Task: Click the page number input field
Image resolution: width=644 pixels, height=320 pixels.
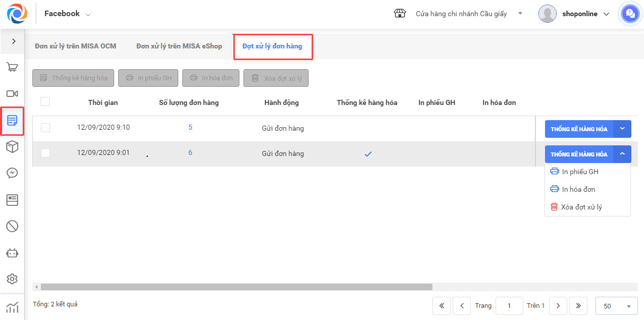Action: click(x=509, y=306)
